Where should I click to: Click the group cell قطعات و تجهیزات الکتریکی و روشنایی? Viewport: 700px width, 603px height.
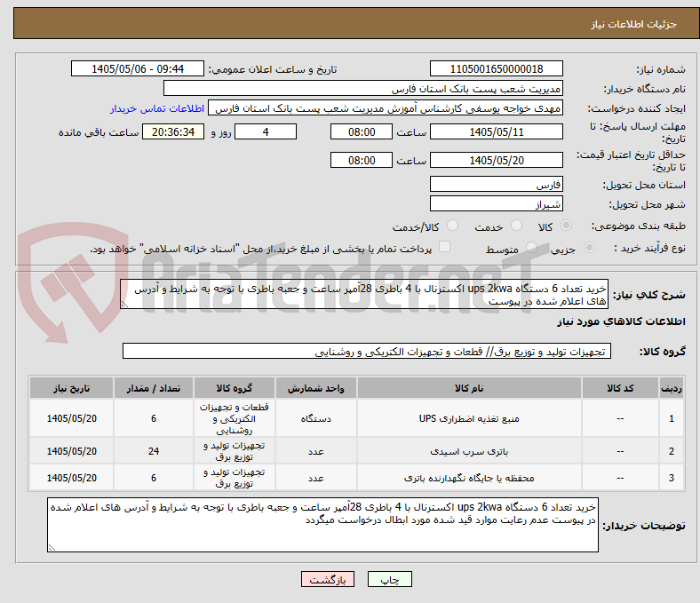pos(235,418)
